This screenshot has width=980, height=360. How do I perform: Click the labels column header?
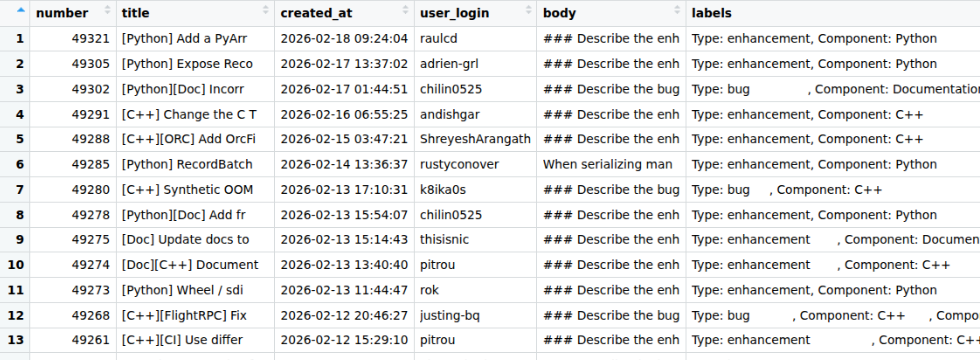click(711, 13)
